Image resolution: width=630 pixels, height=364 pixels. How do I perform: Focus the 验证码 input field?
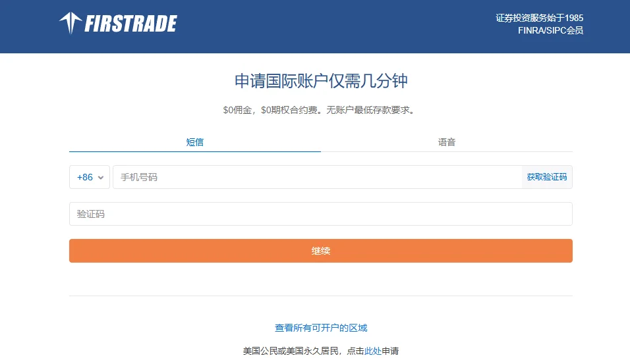321,214
